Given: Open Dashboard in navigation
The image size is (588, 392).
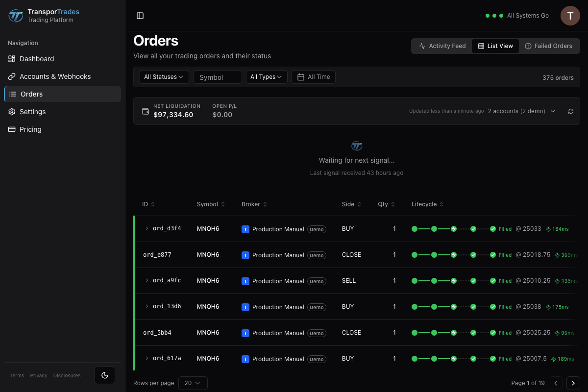Looking at the screenshot, I should [x=62, y=59].
